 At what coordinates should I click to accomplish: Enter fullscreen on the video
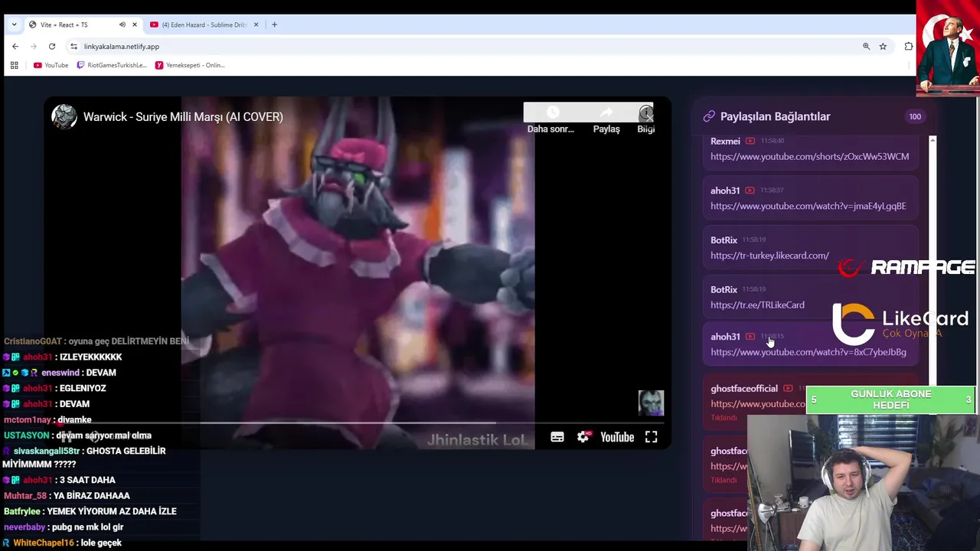click(651, 437)
